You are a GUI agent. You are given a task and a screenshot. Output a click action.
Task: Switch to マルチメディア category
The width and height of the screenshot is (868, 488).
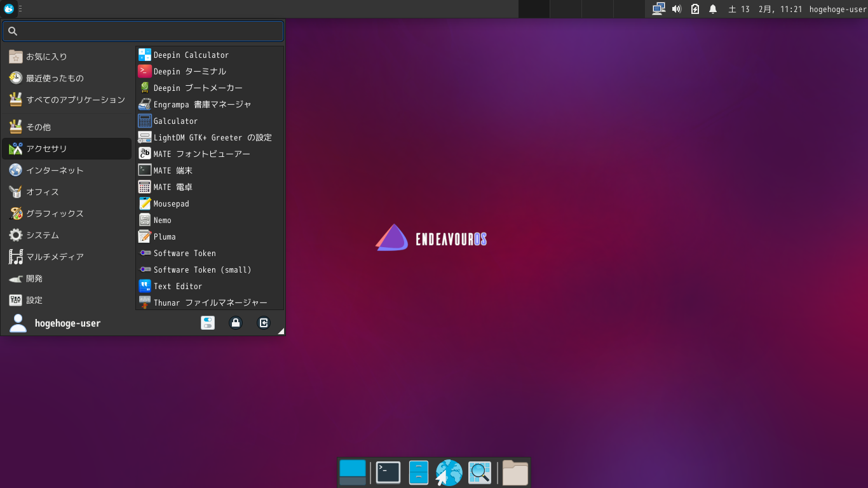pos(67,257)
